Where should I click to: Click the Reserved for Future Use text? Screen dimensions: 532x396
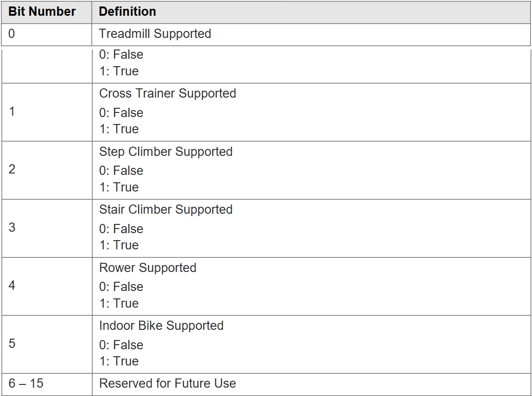point(167,384)
